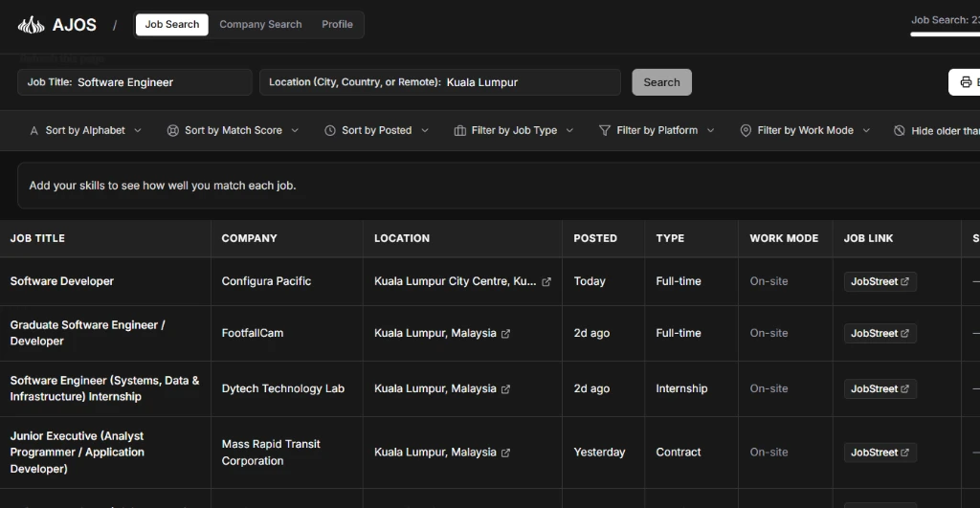Open JobStreet link for Configura Pacific
Screen dimensions: 980x508
(880, 281)
